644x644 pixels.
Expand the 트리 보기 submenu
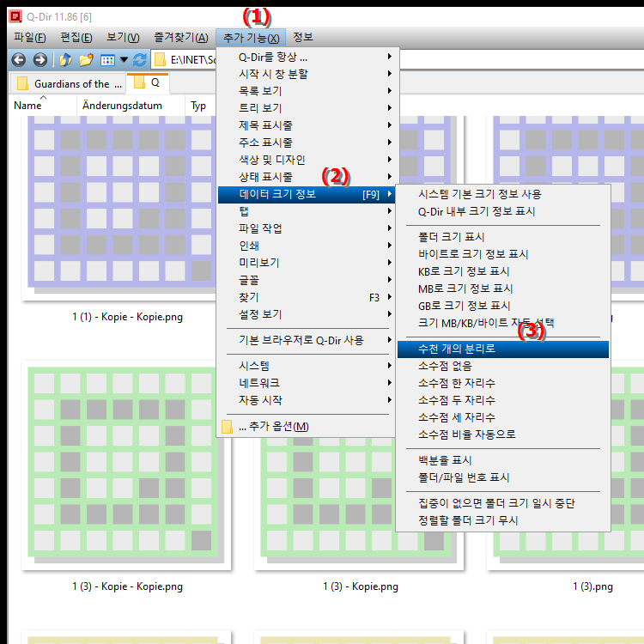(x=306, y=108)
